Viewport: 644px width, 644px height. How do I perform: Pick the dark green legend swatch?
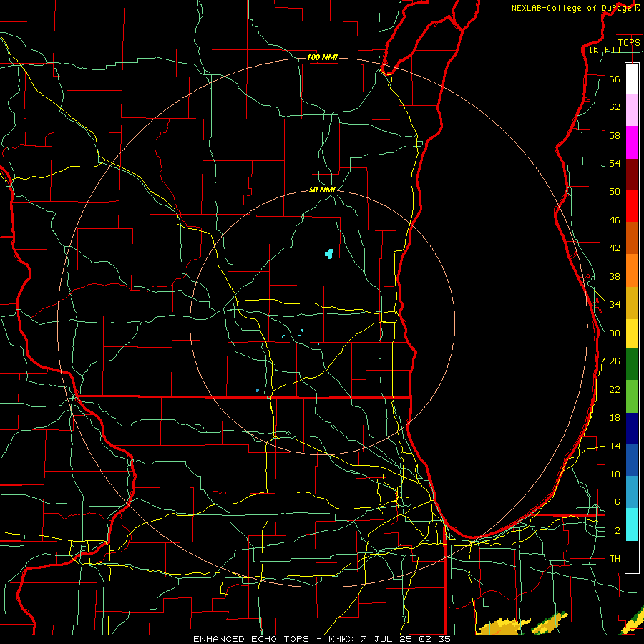(632, 364)
